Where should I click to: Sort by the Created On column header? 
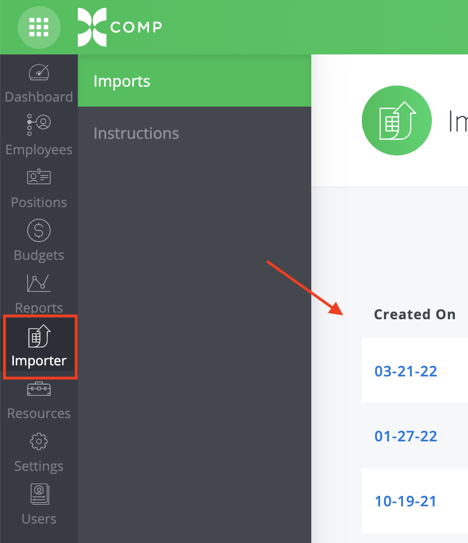pos(415,314)
